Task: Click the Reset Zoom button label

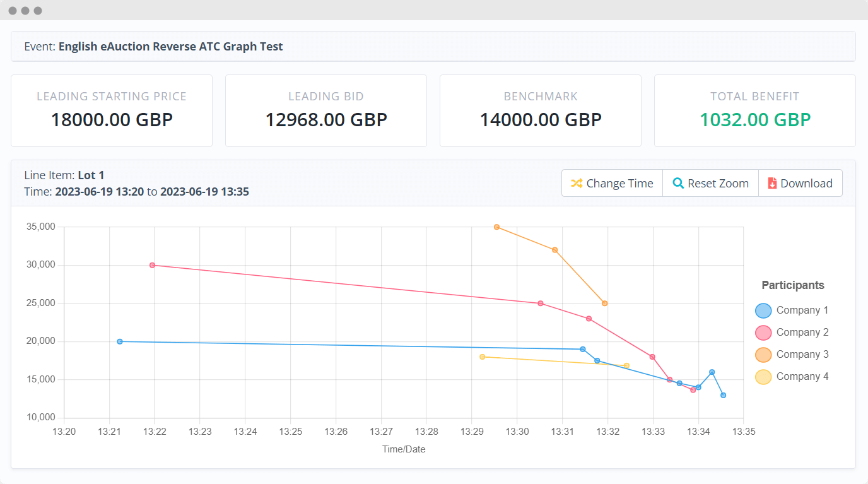Action: pyautogui.click(x=718, y=184)
